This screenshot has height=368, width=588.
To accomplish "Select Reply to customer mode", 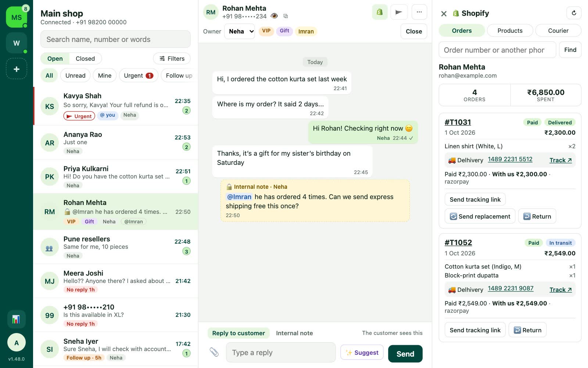I will click(239, 333).
